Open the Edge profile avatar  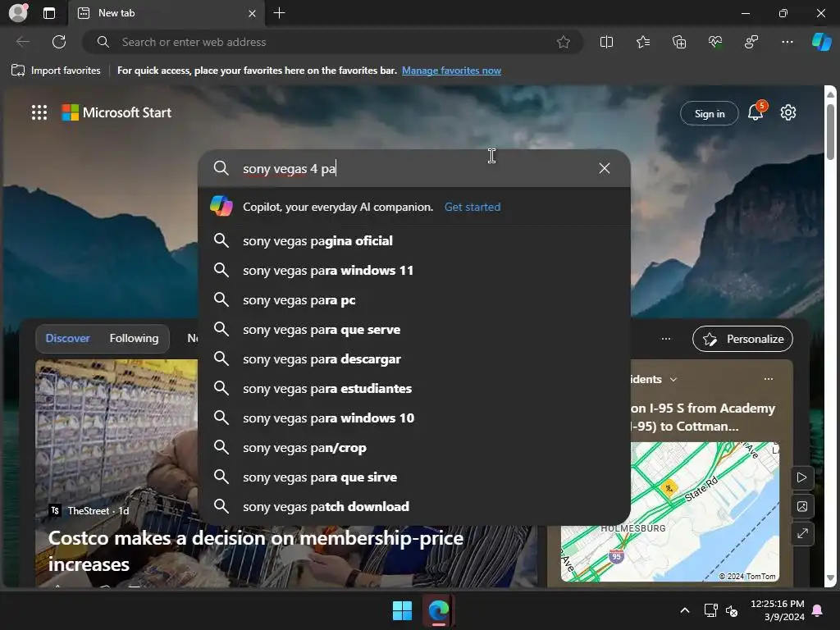coord(18,13)
